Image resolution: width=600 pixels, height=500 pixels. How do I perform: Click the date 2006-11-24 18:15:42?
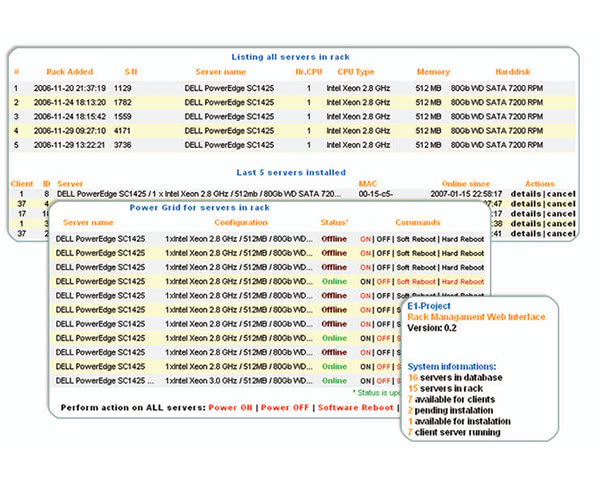(70, 117)
